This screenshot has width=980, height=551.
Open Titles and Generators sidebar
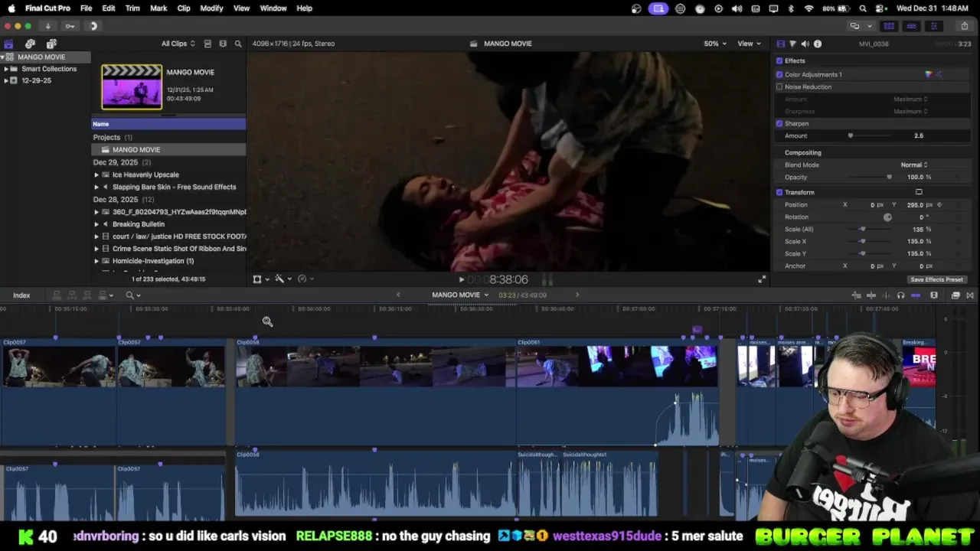pos(51,44)
